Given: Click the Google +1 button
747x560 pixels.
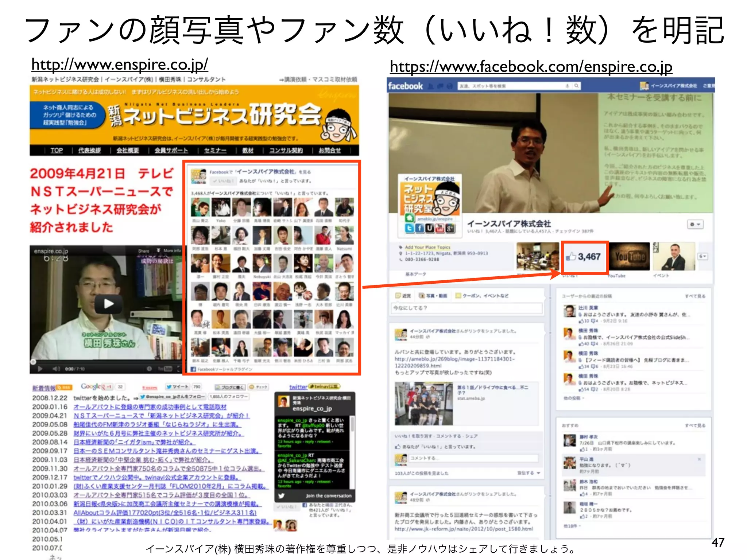Looking at the screenshot, I should click(x=107, y=387).
